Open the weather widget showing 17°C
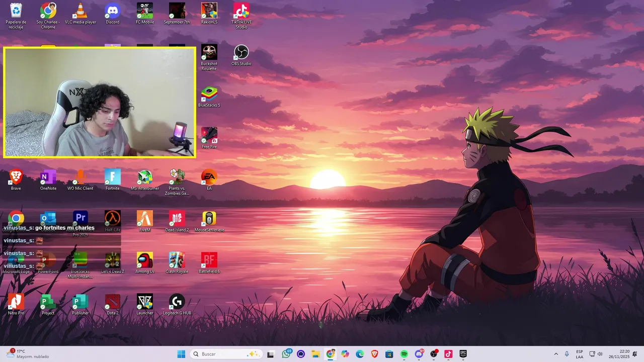Screen dimensions: 644x362 point(28,354)
